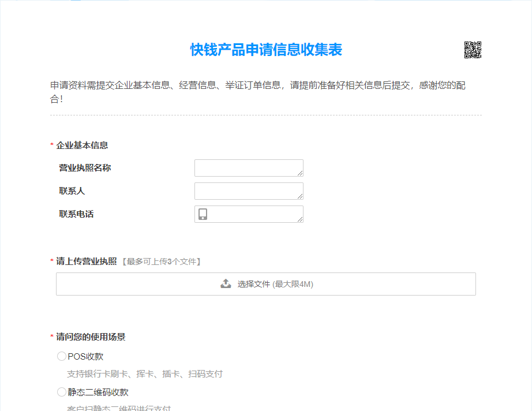
Task: Focus the 联系电话 input box
Action: tap(249, 214)
